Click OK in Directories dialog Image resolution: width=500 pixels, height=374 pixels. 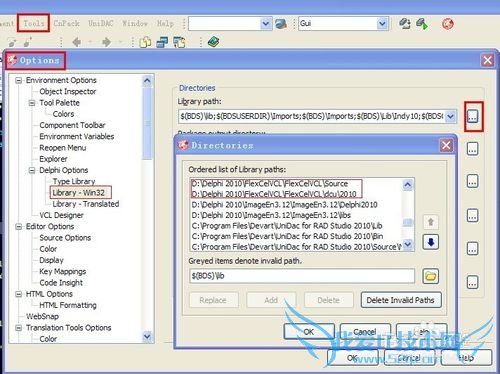[x=309, y=332]
